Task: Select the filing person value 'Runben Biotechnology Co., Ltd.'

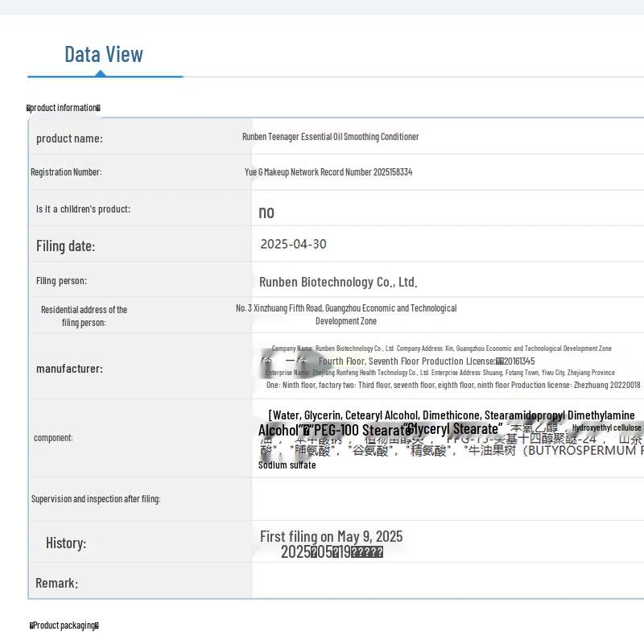Action: coord(338,283)
